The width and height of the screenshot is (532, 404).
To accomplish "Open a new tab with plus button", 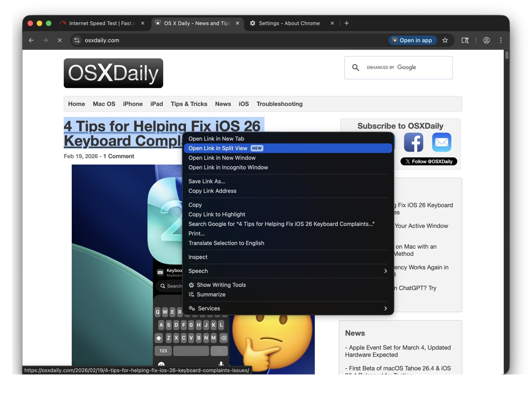I will point(347,23).
